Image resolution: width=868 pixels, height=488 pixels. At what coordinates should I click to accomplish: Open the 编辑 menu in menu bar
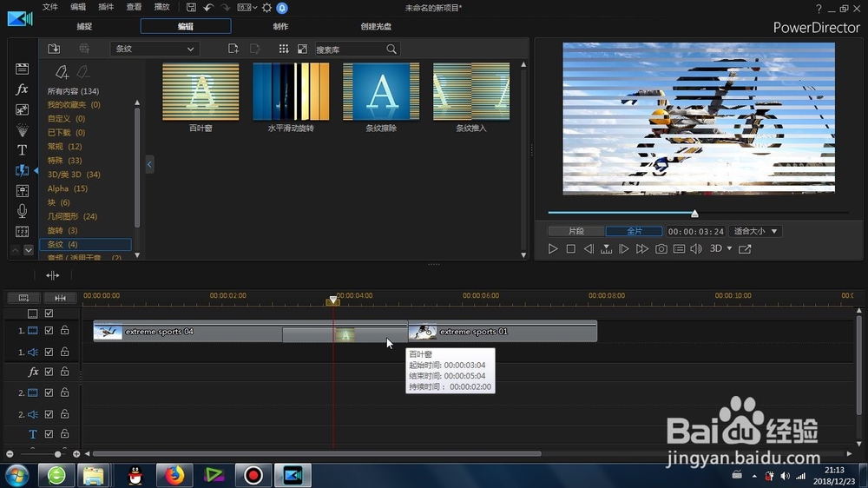pos(78,7)
